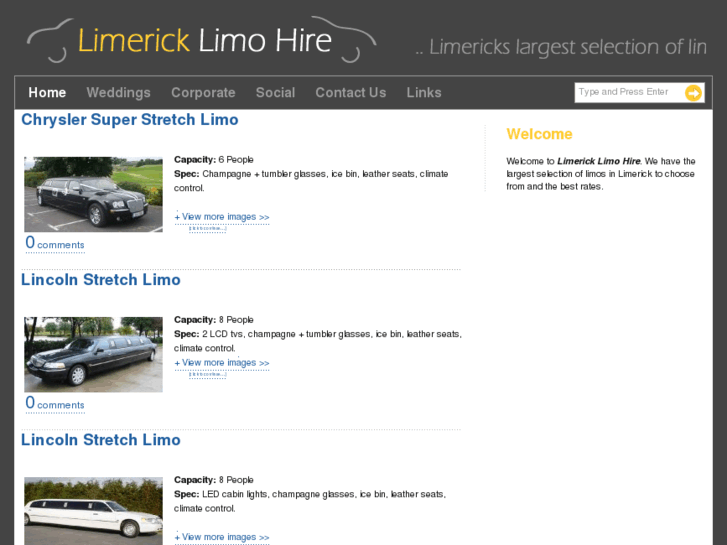
Task: Open the Contact Us page
Action: (351, 92)
